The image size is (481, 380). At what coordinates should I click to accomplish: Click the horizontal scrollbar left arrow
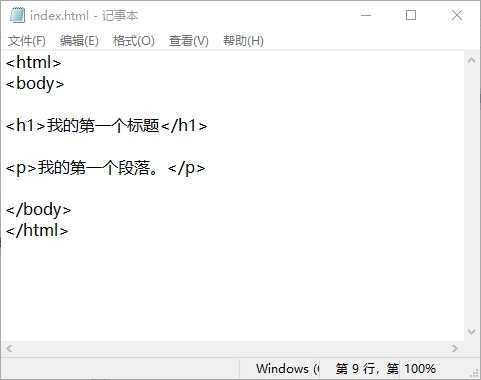click(x=9, y=349)
